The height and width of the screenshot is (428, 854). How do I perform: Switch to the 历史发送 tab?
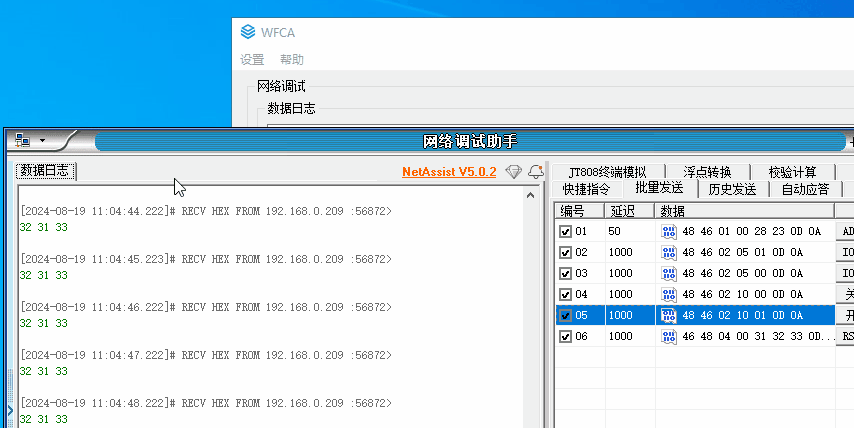tap(732, 188)
